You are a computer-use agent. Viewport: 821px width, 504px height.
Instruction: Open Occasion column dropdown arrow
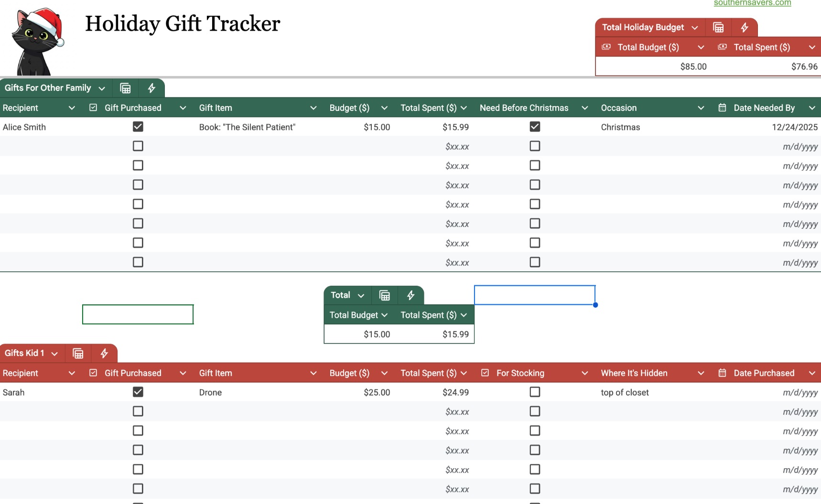[x=701, y=108]
